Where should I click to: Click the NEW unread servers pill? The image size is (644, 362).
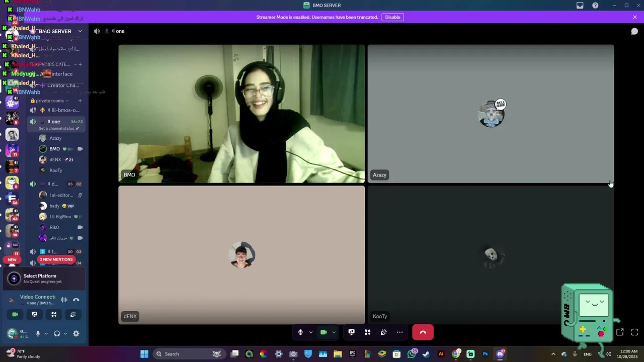[x=12, y=260]
